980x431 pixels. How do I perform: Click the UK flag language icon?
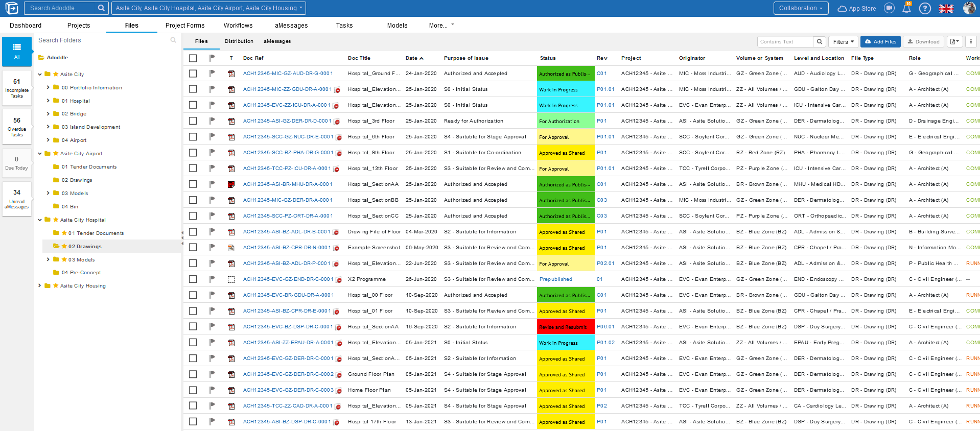(x=946, y=8)
